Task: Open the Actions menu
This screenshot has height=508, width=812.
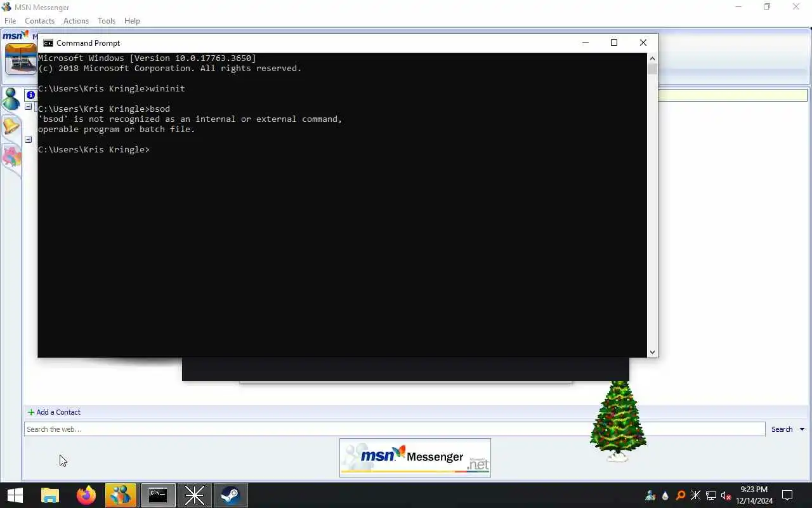Action: [x=76, y=21]
